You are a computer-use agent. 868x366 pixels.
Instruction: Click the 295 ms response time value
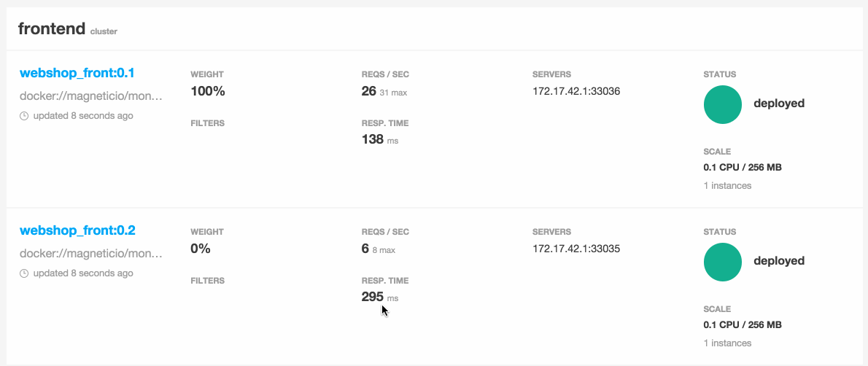click(x=380, y=297)
